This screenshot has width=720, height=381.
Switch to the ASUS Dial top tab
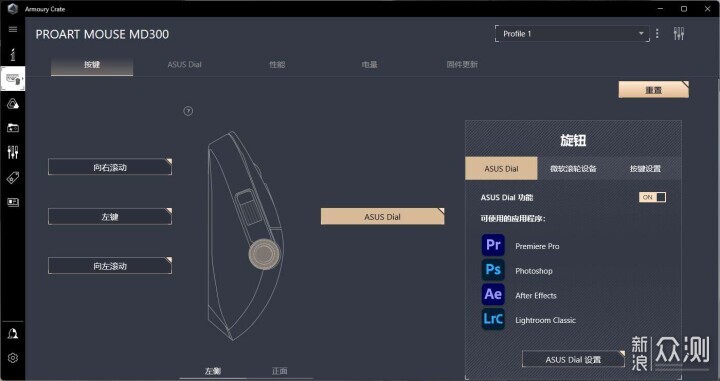(x=184, y=65)
